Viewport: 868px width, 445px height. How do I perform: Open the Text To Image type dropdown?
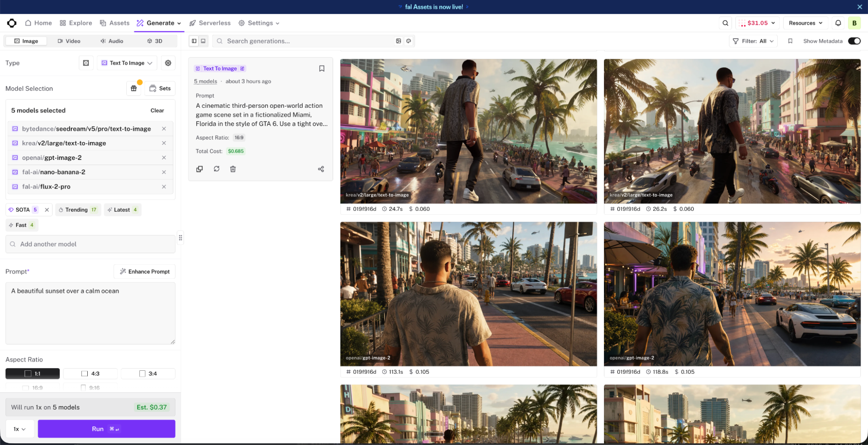click(127, 63)
